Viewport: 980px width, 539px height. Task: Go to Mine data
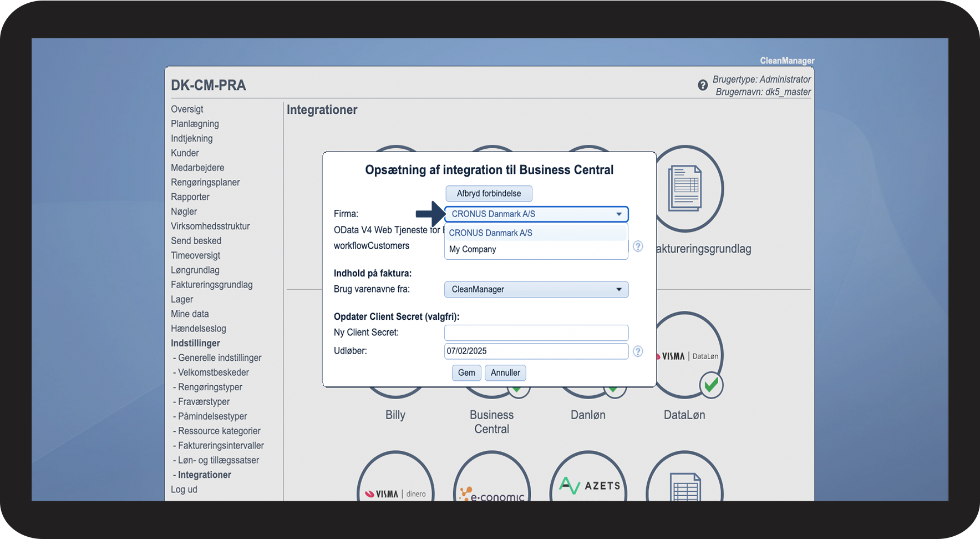[190, 314]
